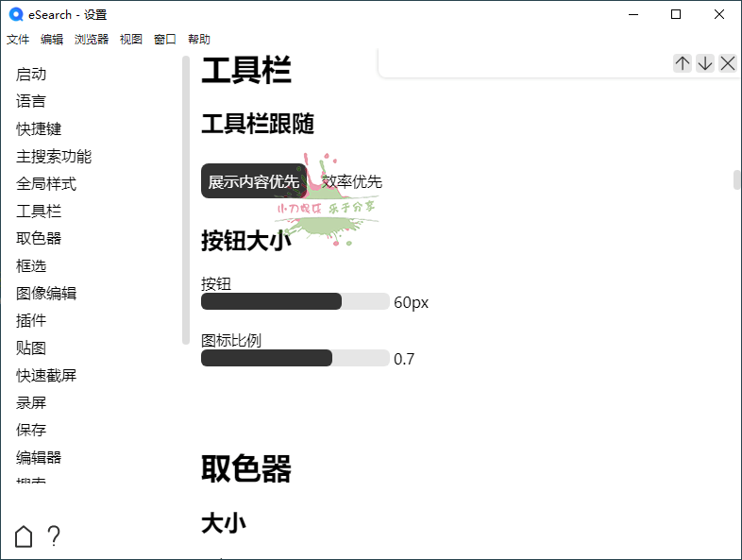742x560 pixels.
Task: Jump to previous search result arrow
Action: pos(682,63)
